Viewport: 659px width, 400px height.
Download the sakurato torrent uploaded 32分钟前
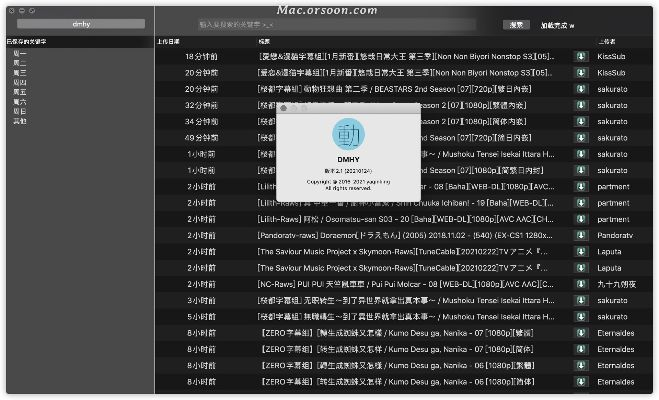pos(581,105)
